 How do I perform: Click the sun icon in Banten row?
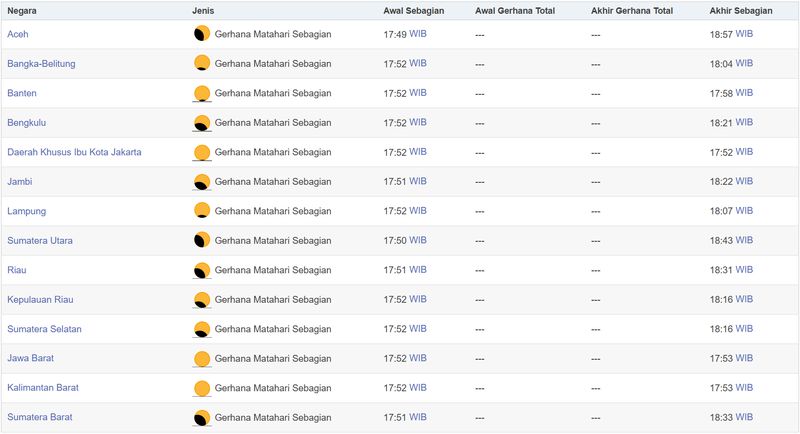point(202,93)
